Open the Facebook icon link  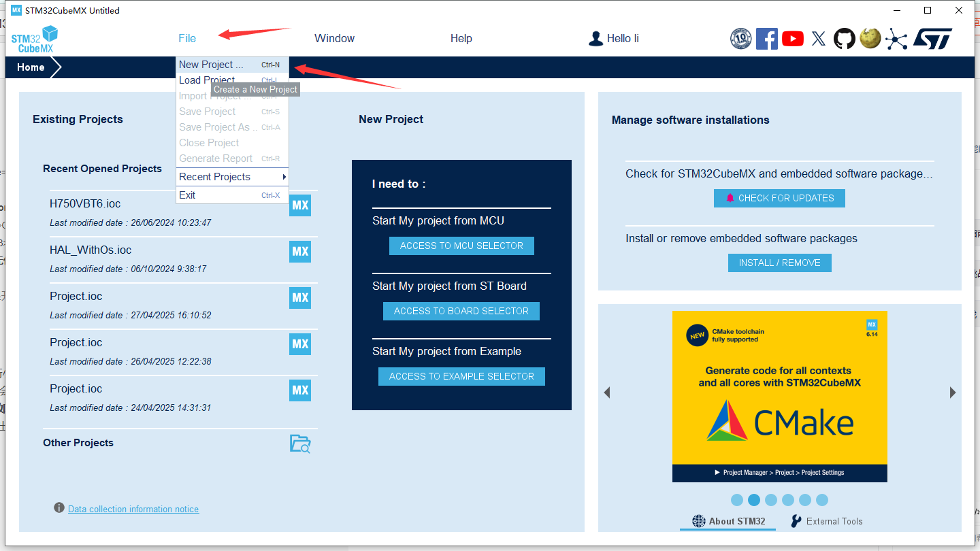pos(767,39)
